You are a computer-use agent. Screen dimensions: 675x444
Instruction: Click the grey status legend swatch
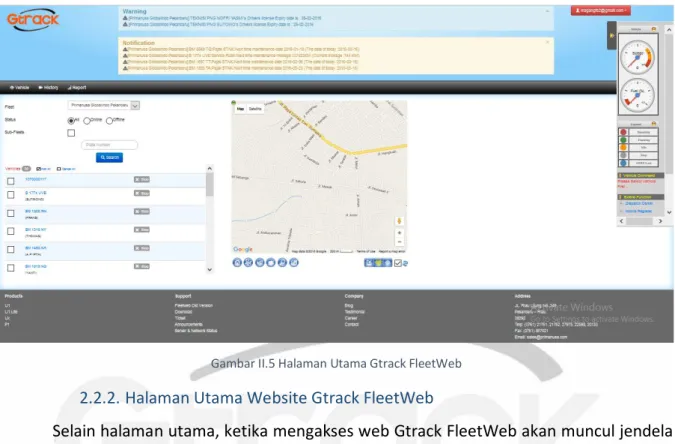point(623,155)
